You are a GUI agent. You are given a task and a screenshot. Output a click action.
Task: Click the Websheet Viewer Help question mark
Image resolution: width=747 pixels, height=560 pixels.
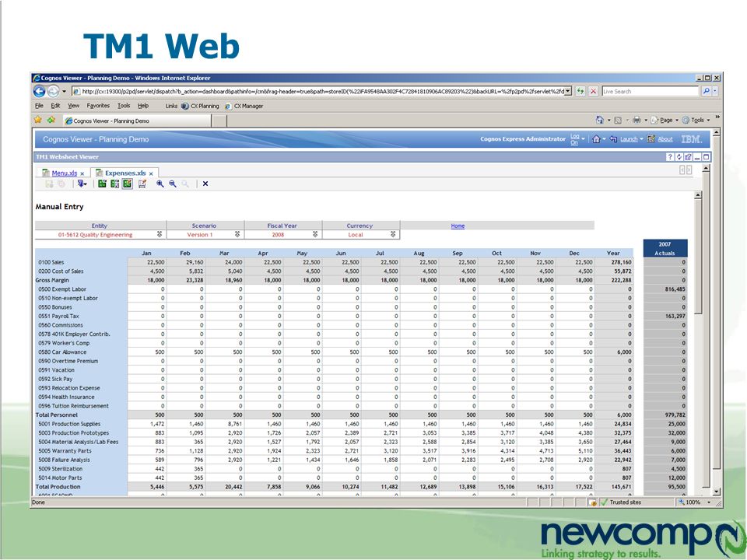(670, 156)
